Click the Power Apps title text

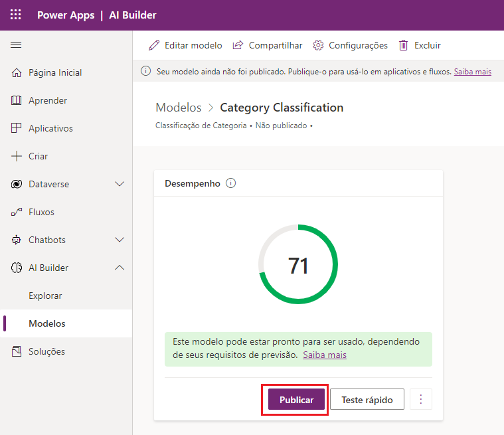pos(66,15)
